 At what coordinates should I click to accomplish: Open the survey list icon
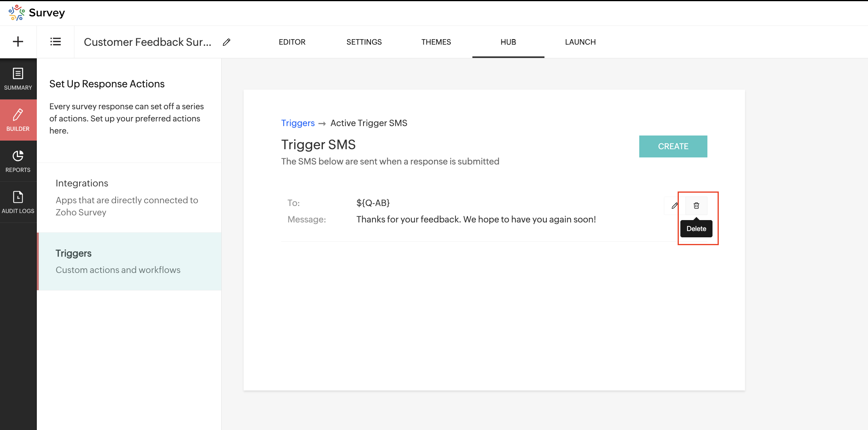56,42
